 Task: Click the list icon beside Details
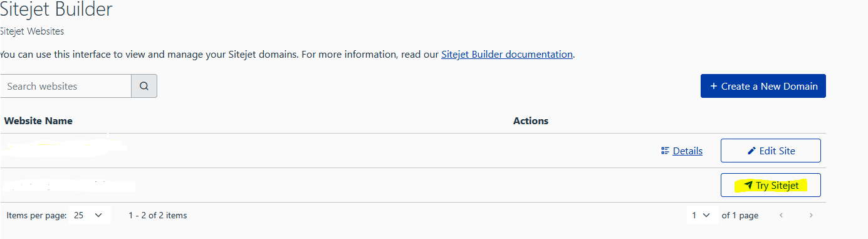[x=665, y=151]
